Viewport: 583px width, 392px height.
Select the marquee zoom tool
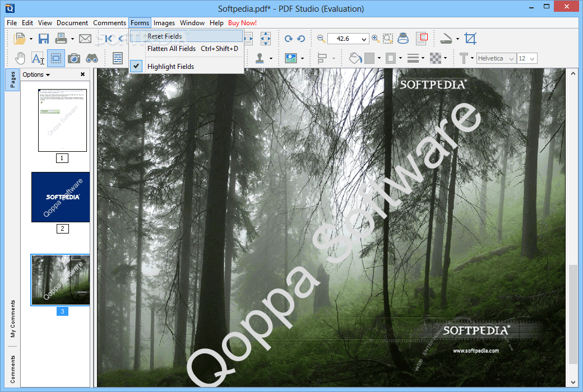click(388, 39)
